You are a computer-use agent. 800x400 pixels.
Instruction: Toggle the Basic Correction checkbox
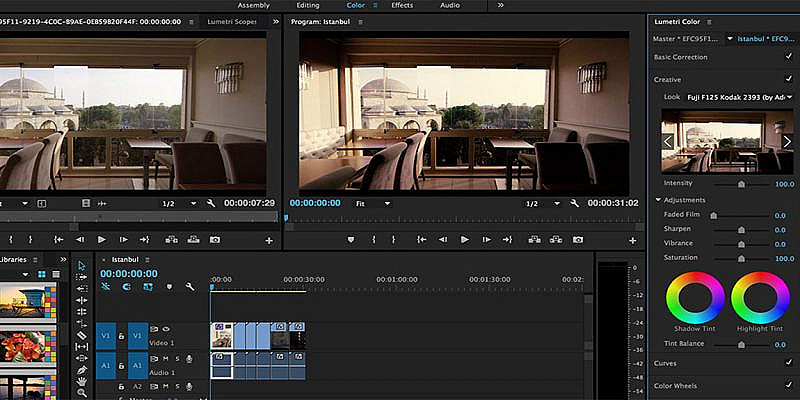(789, 57)
